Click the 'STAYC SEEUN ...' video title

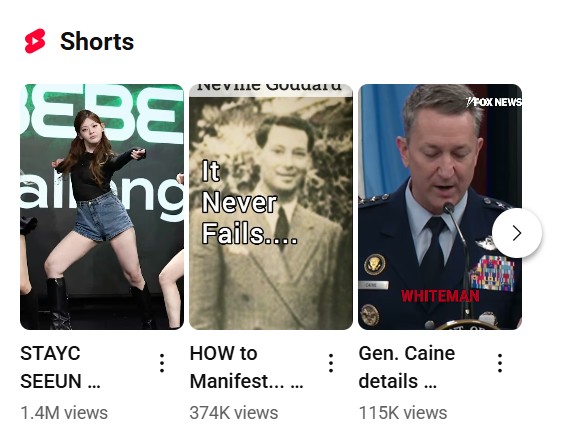coord(60,367)
